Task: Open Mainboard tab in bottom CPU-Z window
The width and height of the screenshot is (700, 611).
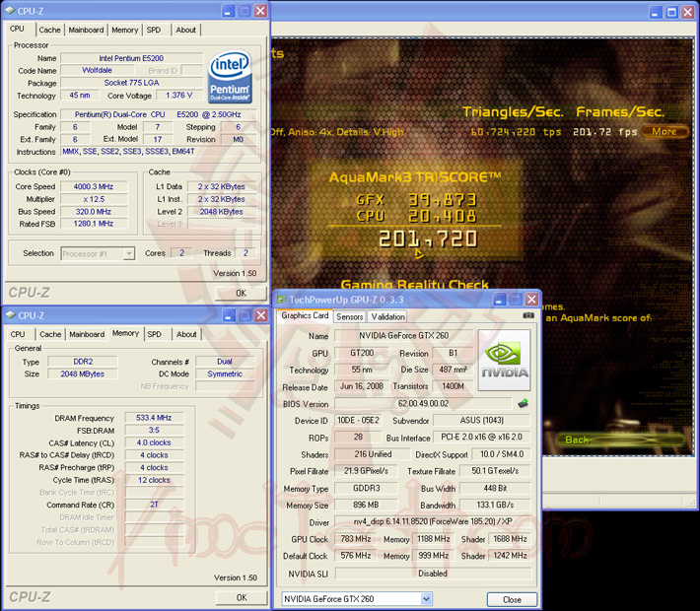Action: point(87,334)
